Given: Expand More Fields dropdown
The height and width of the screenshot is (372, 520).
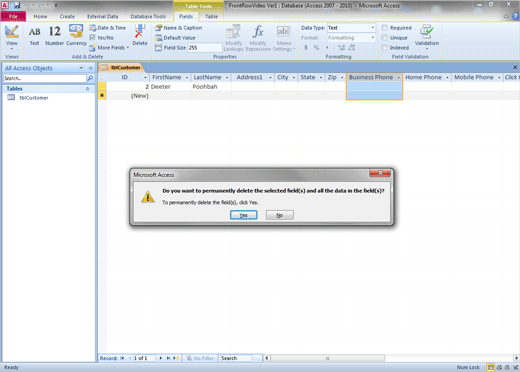Looking at the screenshot, I should point(109,48).
